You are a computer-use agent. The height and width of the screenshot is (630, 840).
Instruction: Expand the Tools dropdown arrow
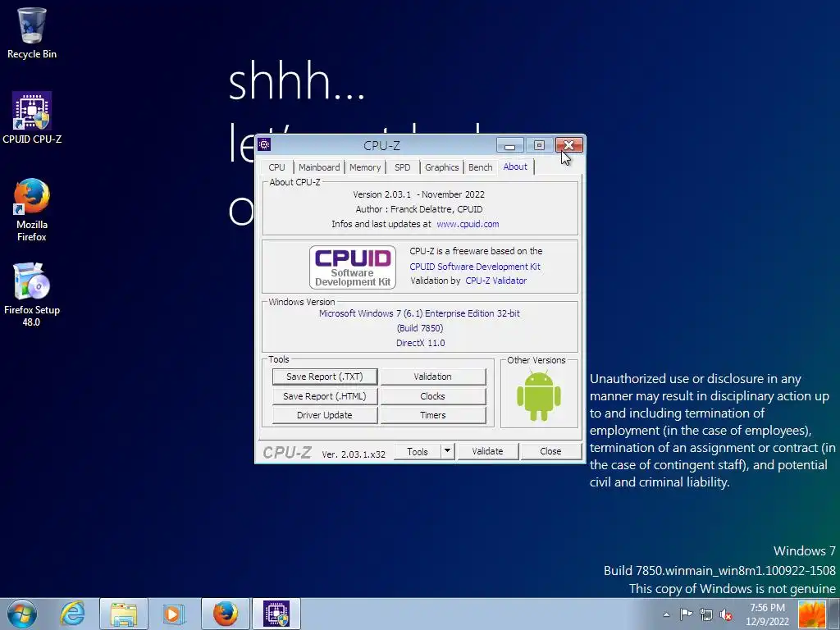pos(447,452)
